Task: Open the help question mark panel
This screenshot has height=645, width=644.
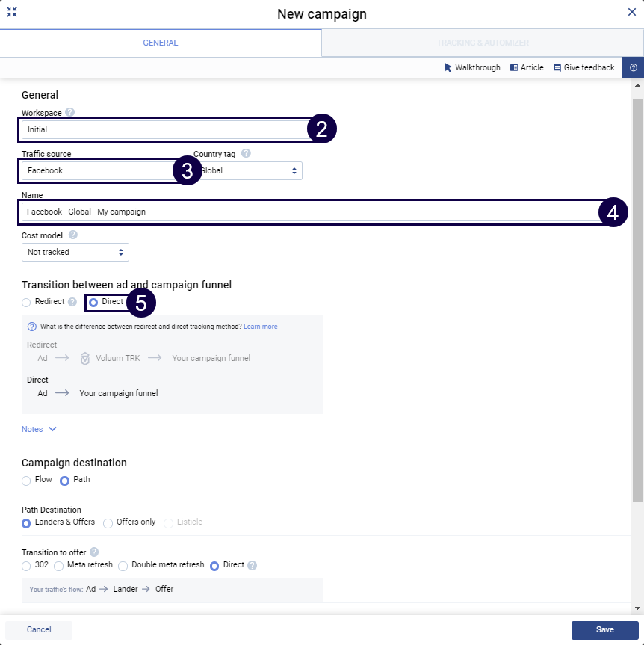Action: coord(633,67)
